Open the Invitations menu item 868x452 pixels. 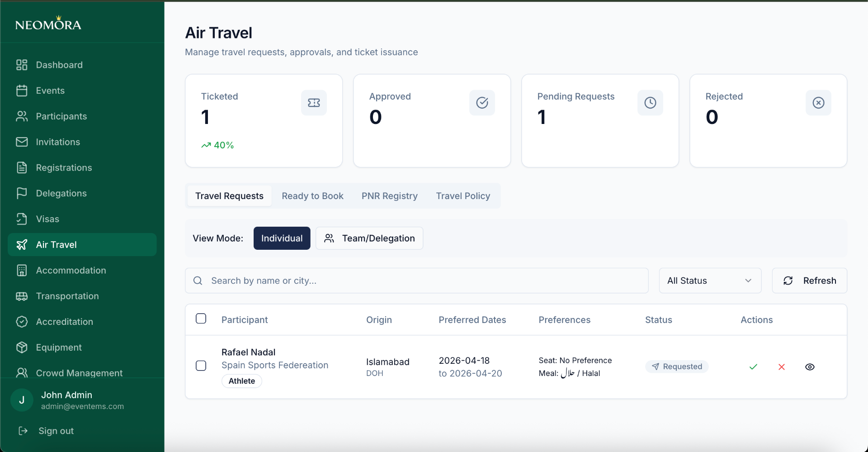58,142
